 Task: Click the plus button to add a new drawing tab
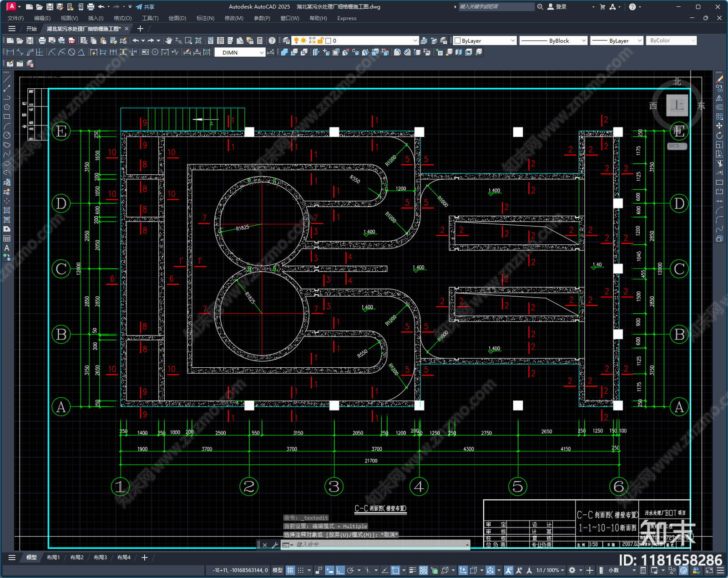[140, 29]
